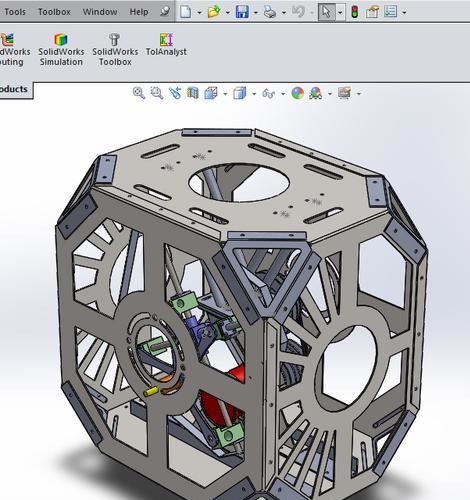Image resolution: width=470 pixels, height=500 pixels.
Task: Click the Previous View icon
Action: [175, 93]
